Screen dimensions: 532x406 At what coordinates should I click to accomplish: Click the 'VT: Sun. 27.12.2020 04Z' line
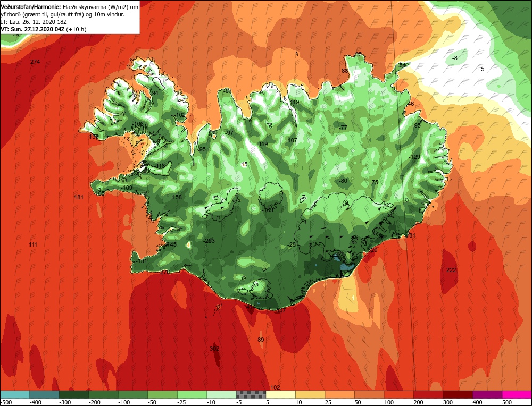(32, 29)
